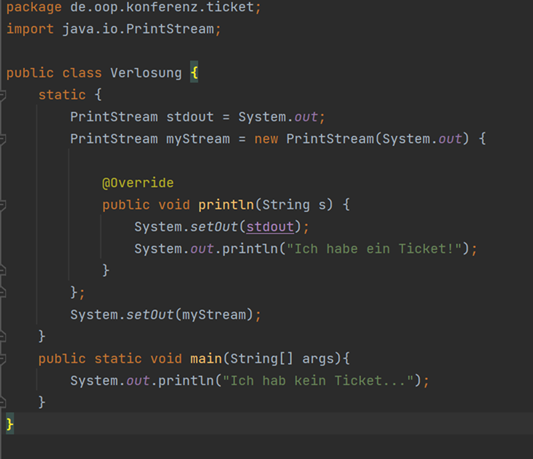
Task: Click the main method name
Action: [206, 359]
